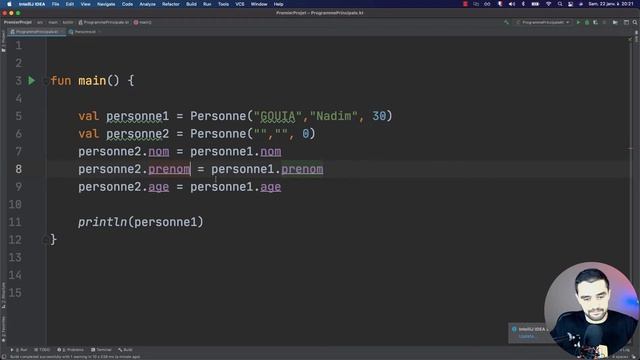The image size is (640, 360).
Task: Click the tool window quick-access icon in the status bar corner
Action: (x=3, y=356)
